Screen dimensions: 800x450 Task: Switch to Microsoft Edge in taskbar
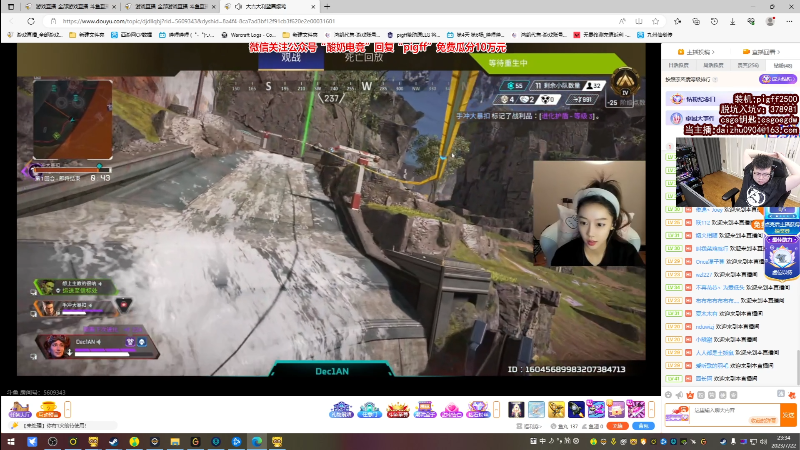tap(257, 442)
